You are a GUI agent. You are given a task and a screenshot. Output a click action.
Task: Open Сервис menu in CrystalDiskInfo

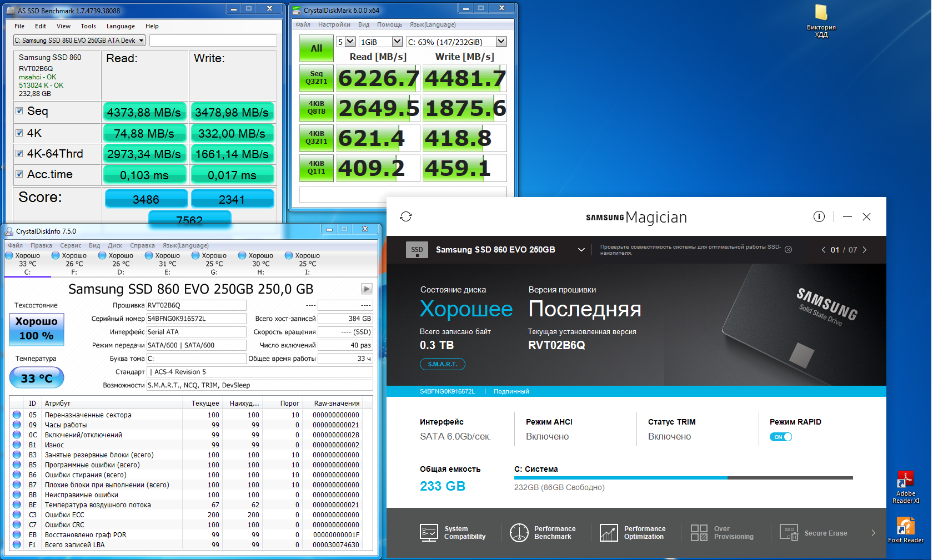(71, 245)
